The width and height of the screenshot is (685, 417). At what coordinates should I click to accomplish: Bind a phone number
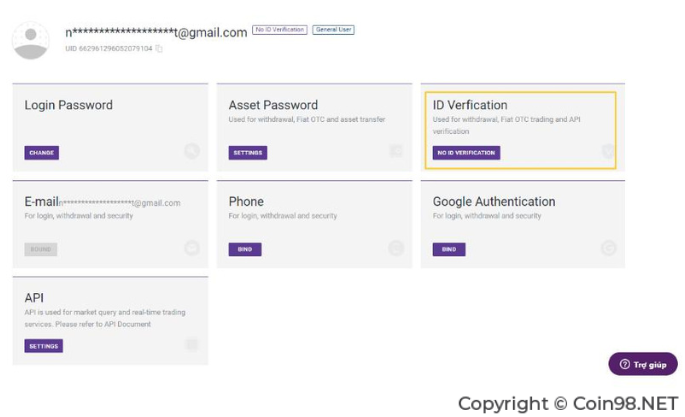pyautogui.click(x=245, y=249)
